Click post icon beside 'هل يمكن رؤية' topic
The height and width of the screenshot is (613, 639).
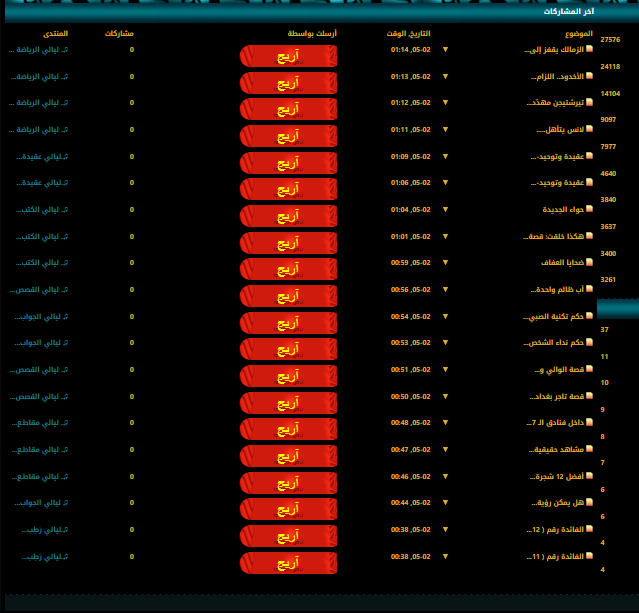click(x=589, y=502)
